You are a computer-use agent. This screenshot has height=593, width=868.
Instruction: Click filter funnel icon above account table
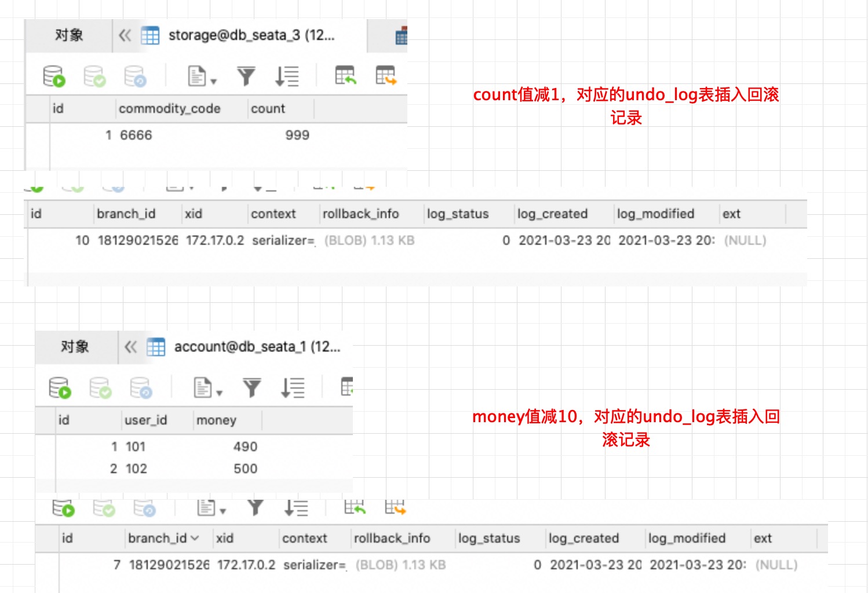[251, 388]
